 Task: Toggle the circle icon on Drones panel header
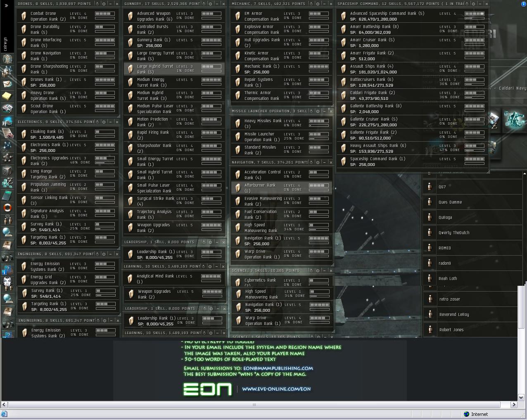click(x=104, y=4)
